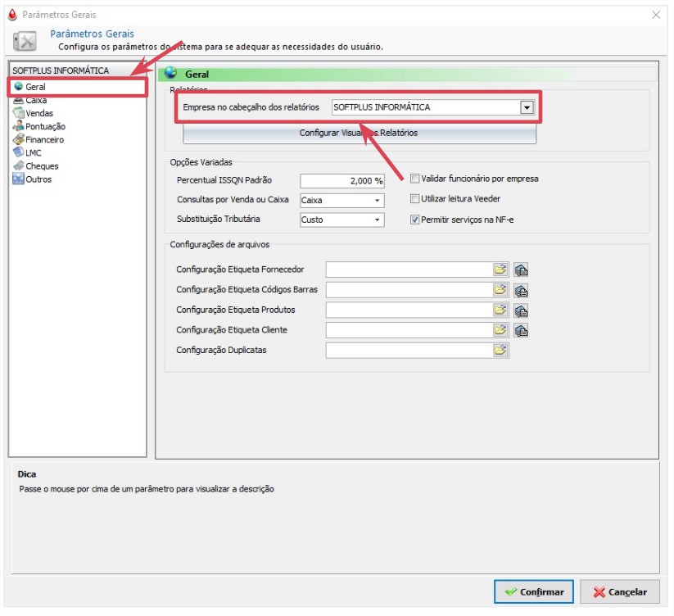Click edit-layout icon for Etiqueta Fornecedor

coord(521,270)
